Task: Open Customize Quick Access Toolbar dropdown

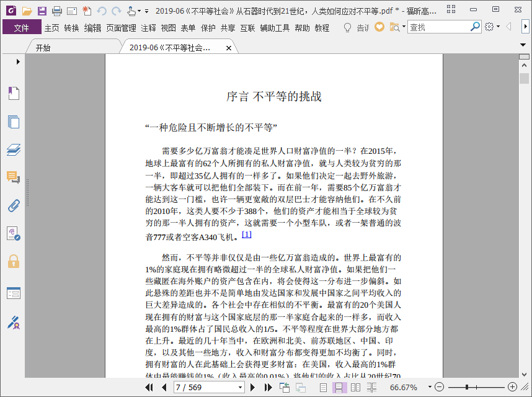Action: 146,11
